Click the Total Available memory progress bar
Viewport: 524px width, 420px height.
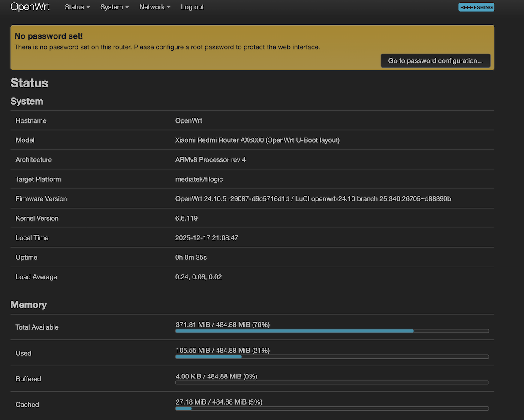tap(332, 331)
